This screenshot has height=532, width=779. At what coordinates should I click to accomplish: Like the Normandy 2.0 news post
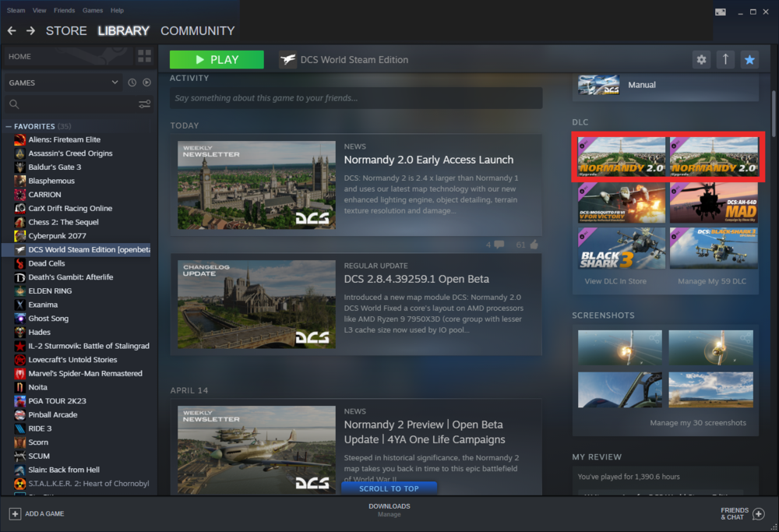pyautogui.click(x=534, y=245)
